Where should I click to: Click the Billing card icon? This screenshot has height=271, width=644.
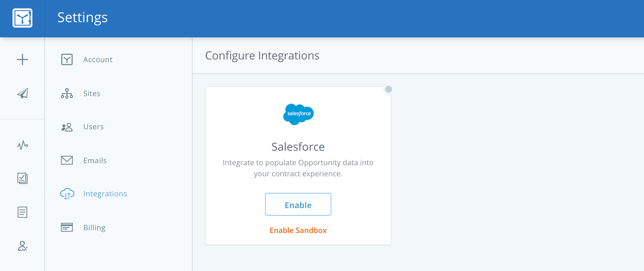67,227
